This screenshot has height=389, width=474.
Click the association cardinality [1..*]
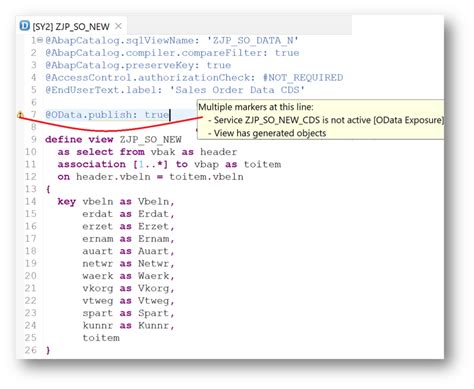[150, 164]
